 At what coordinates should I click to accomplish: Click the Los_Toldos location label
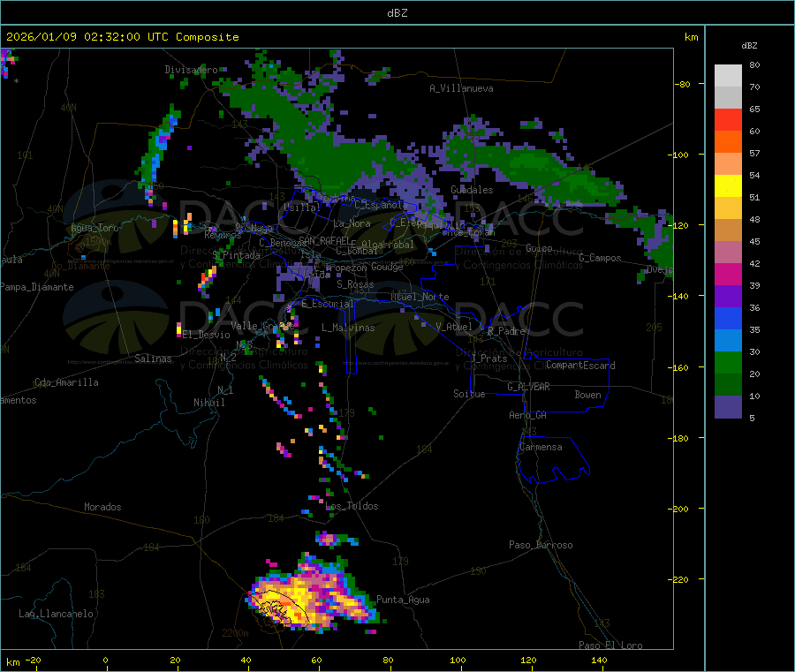point(352,506)
